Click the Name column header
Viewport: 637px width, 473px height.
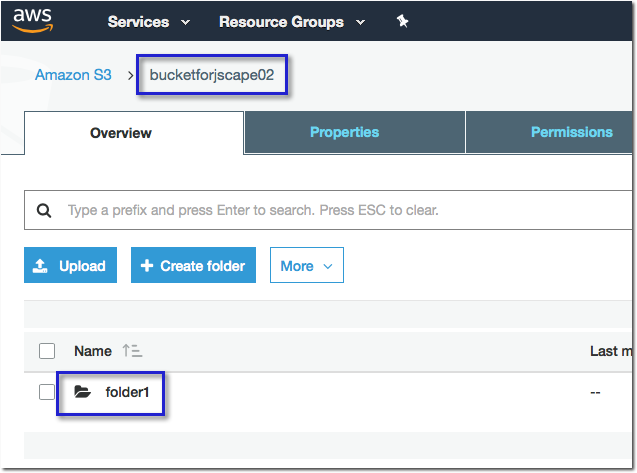pyautogui.click(x=93, y=351)
